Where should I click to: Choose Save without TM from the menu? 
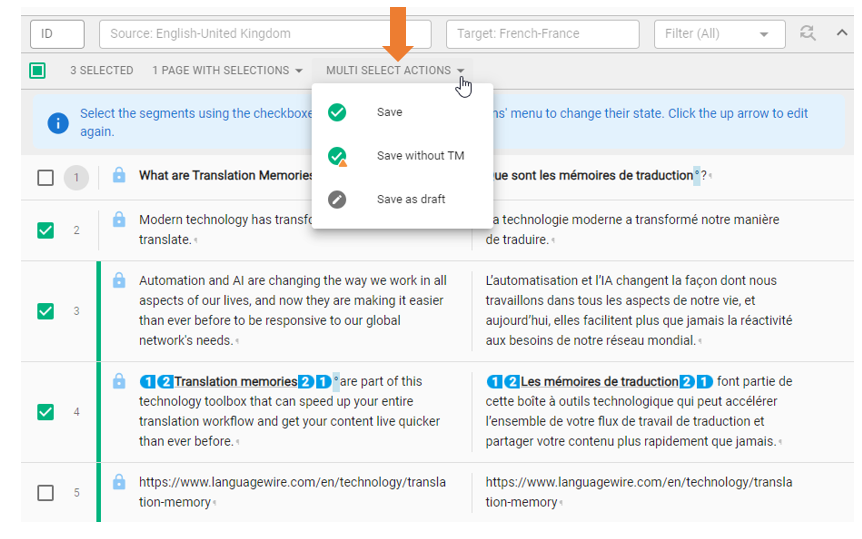[x=420, y=156]
